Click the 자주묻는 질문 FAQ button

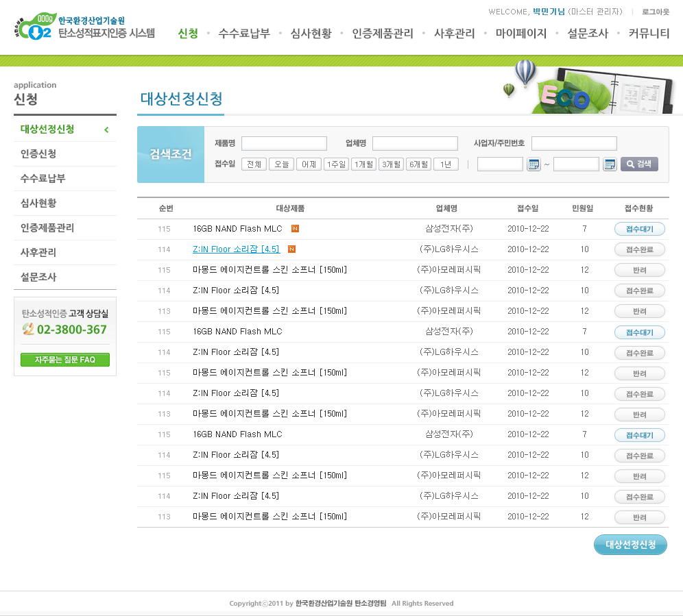[65, 360]
